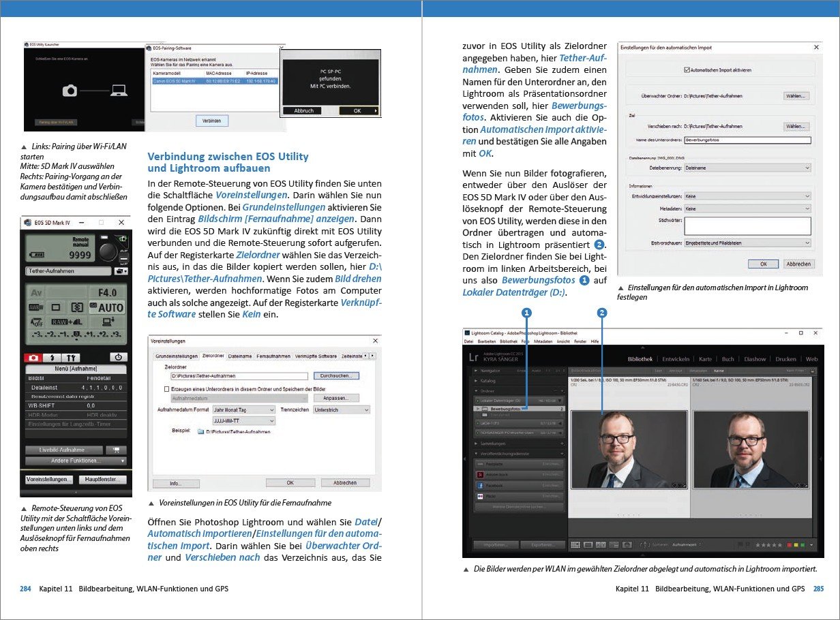The height and width of the screenshot is (620, 840).
Task: Open the flash control tab in EOS remote window
Action: [52, 358]
